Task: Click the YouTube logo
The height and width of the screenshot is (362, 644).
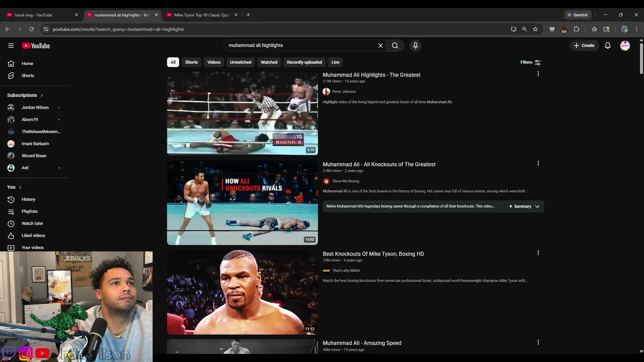Action: [36, 46]
